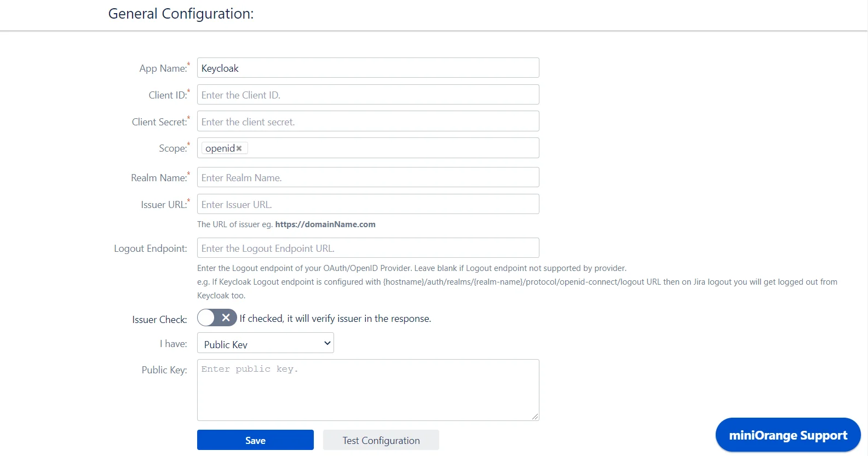Toggle the Issuer Check switch

[217, 318]
